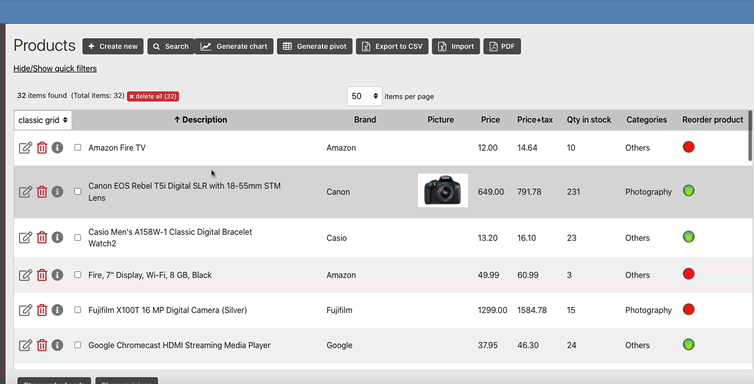
Task: Open the Import button
Action: pos(456,46)
